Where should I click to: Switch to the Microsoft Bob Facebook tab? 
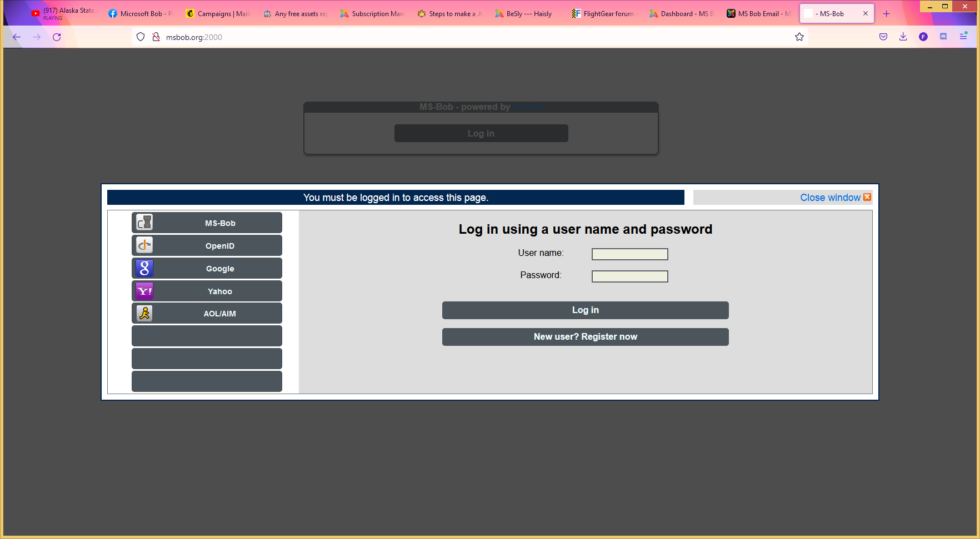point(141,14)
